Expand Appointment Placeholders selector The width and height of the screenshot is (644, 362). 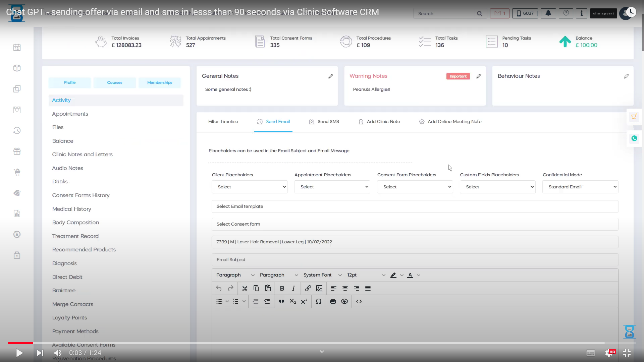[x=332, y=186]
